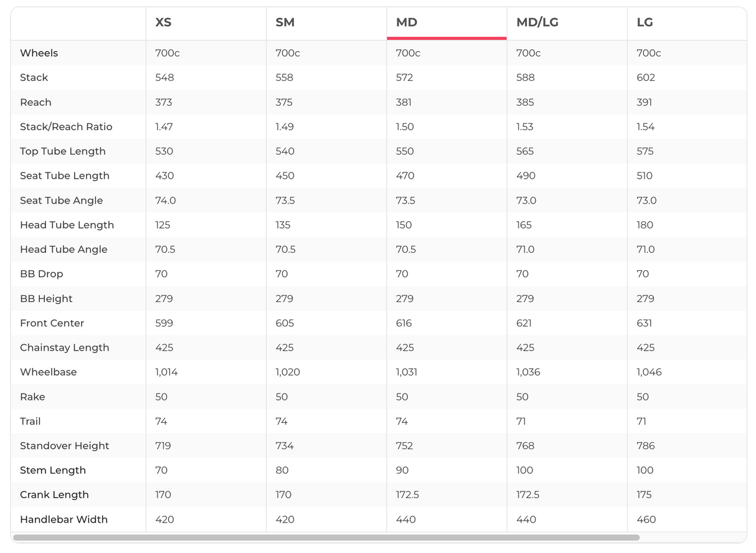The height and width of the screenshot is (553, 756).
Task: Click the Wheelbase row label
Action: pyautogui.click(x=48, y=372)
